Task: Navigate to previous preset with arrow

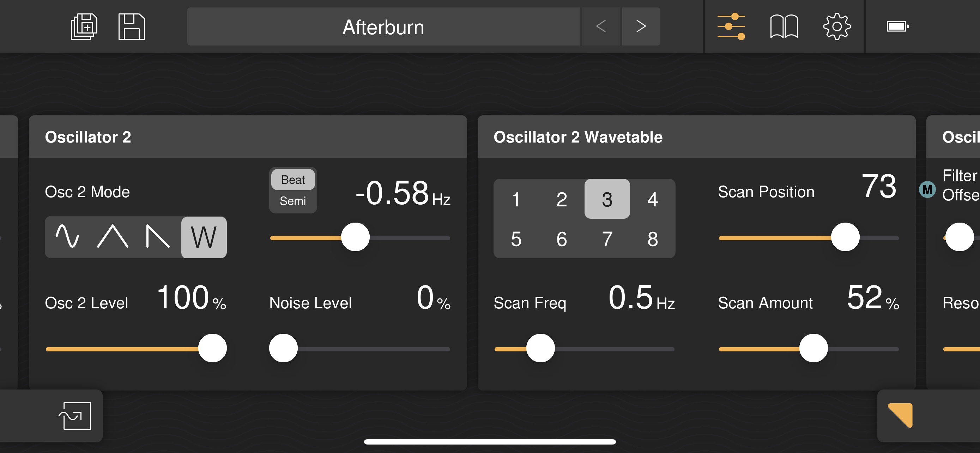Action: coord(601,26)
